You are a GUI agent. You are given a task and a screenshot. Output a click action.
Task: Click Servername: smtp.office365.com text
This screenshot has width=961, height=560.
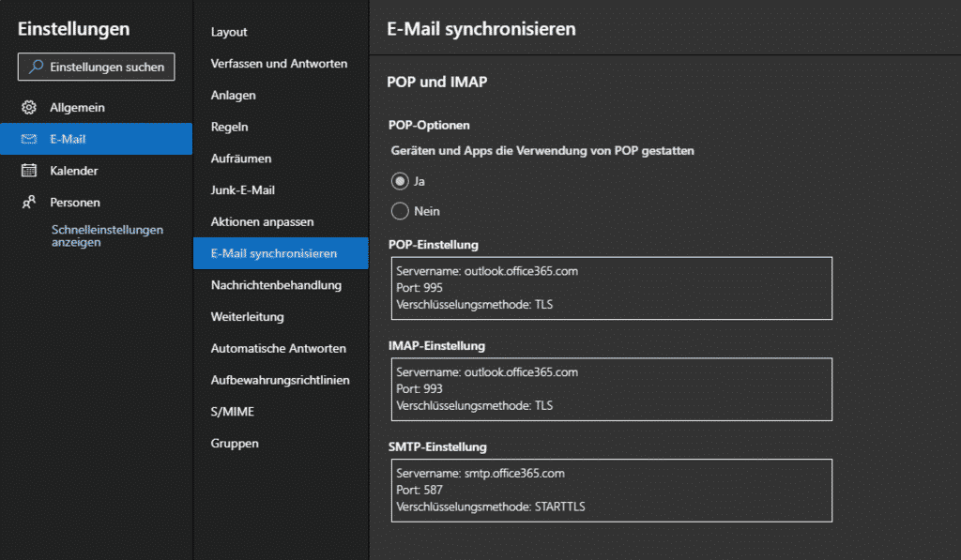point(480,473)
